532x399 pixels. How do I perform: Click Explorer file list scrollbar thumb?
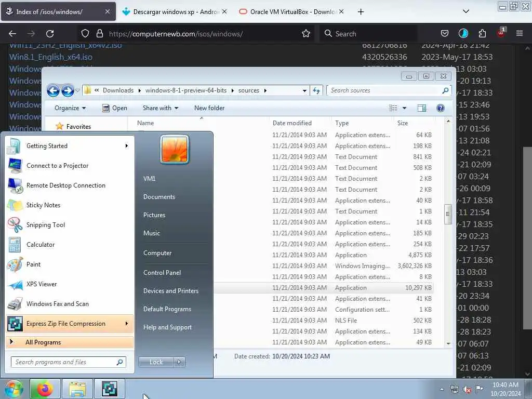(x=448, y=214)
